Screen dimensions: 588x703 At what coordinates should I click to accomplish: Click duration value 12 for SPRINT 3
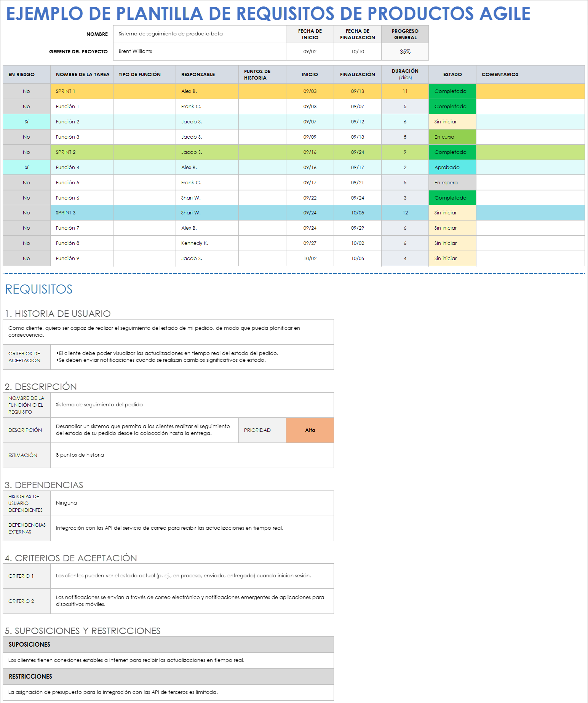(405, 213)
